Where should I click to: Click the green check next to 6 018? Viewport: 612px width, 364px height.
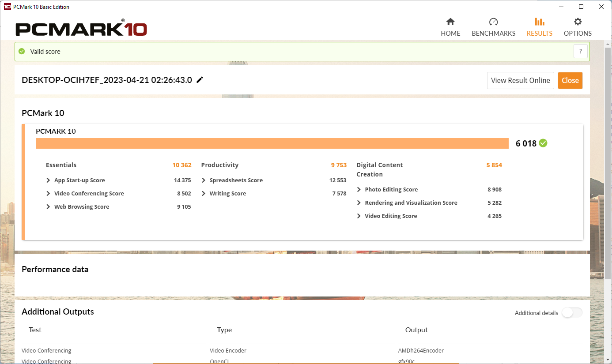point(543,143)
